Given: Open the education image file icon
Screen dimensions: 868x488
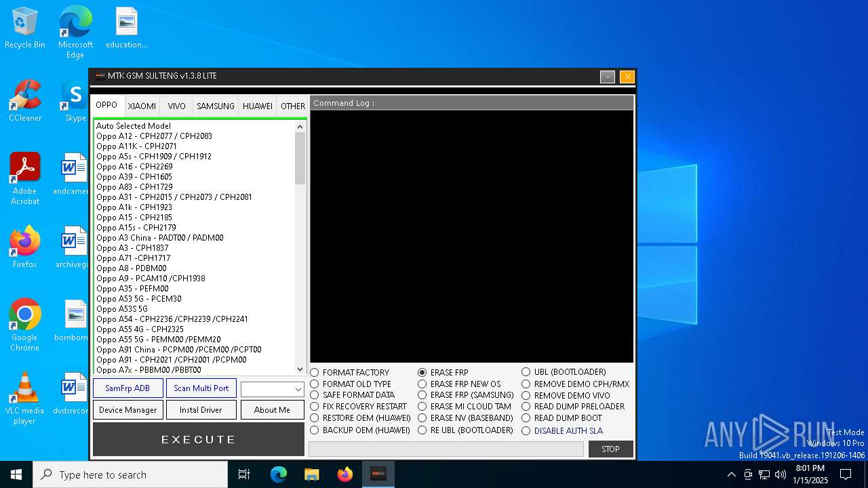Looking at the screenshot, I should pos(127,28).
